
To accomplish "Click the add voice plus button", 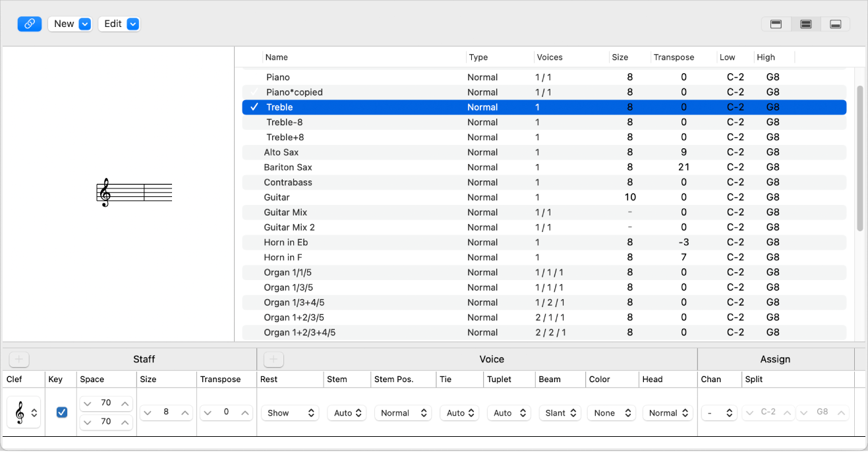I will point(274,359).
